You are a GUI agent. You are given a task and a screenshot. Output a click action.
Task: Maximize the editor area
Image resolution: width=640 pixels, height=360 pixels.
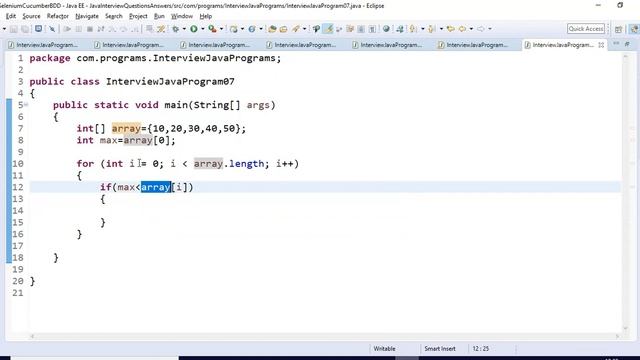click(627, 43)
